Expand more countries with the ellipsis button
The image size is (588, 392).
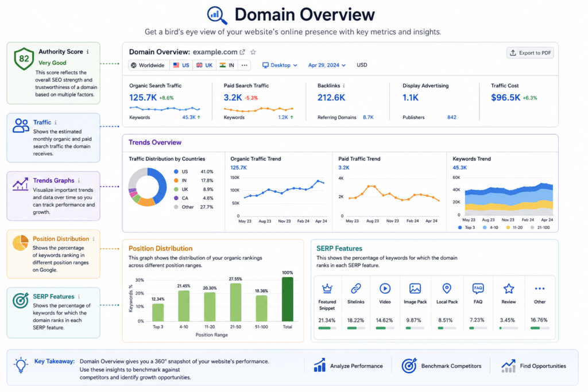tap(245, 65)
